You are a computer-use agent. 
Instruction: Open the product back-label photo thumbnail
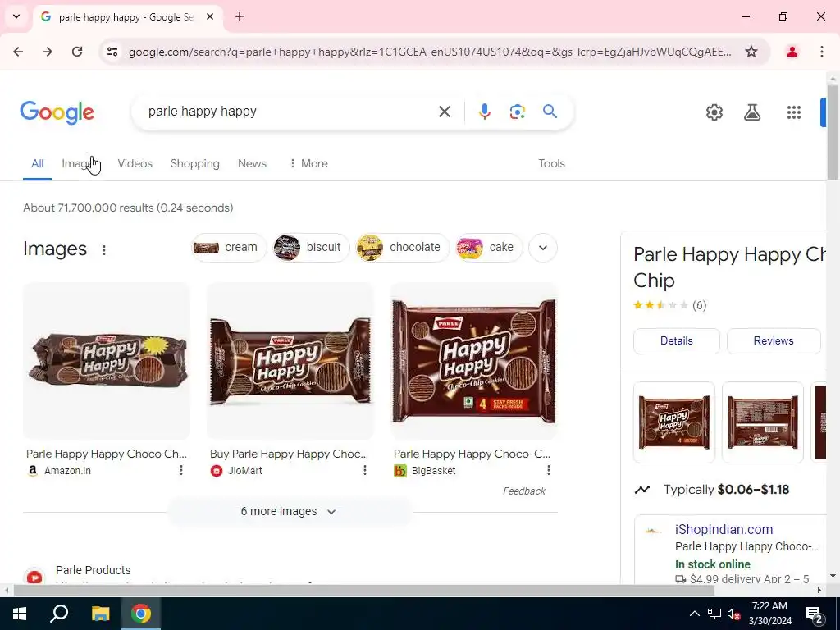click(762, 422)
